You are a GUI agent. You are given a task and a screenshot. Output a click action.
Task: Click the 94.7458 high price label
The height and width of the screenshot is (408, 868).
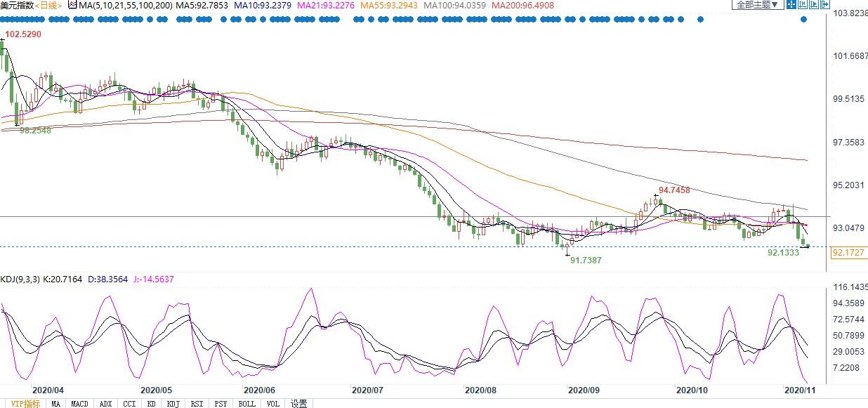675,190
